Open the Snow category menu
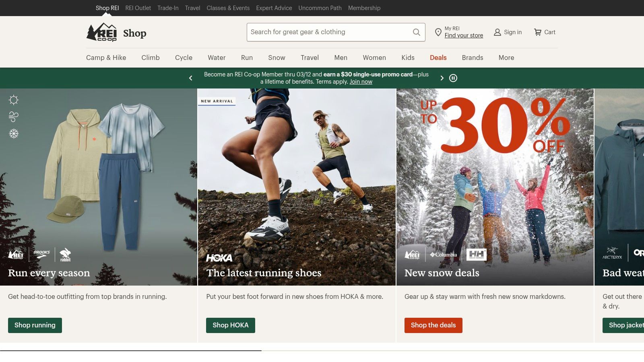Screen dimensions: 644x362 [x=277, y=58]
